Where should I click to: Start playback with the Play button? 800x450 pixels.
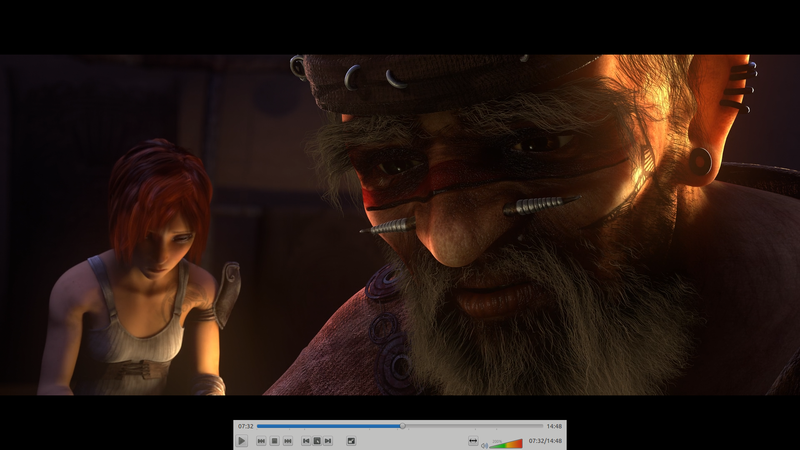click(x=242, y=440)
